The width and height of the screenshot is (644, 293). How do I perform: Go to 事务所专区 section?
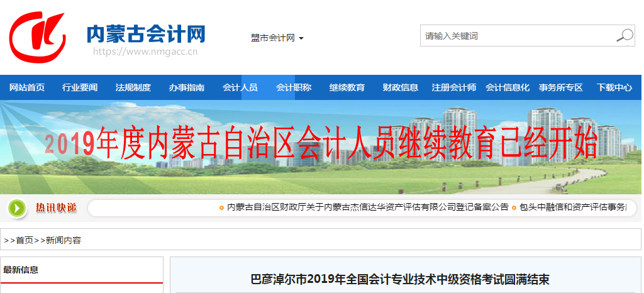click(561, 87)
